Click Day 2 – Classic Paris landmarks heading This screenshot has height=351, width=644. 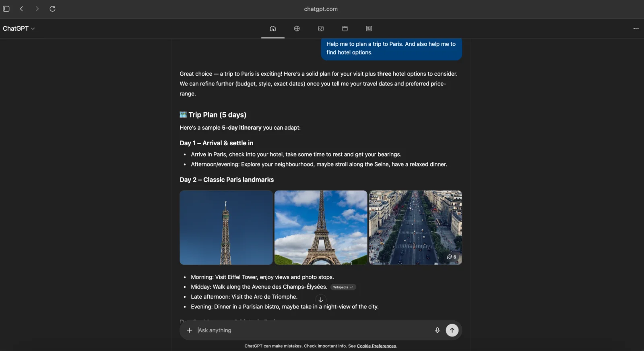227,180
